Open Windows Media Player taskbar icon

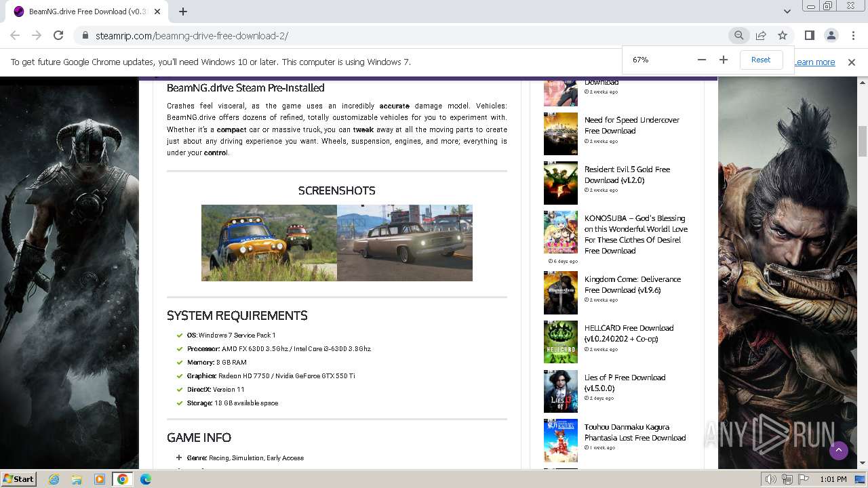(100, 479)
